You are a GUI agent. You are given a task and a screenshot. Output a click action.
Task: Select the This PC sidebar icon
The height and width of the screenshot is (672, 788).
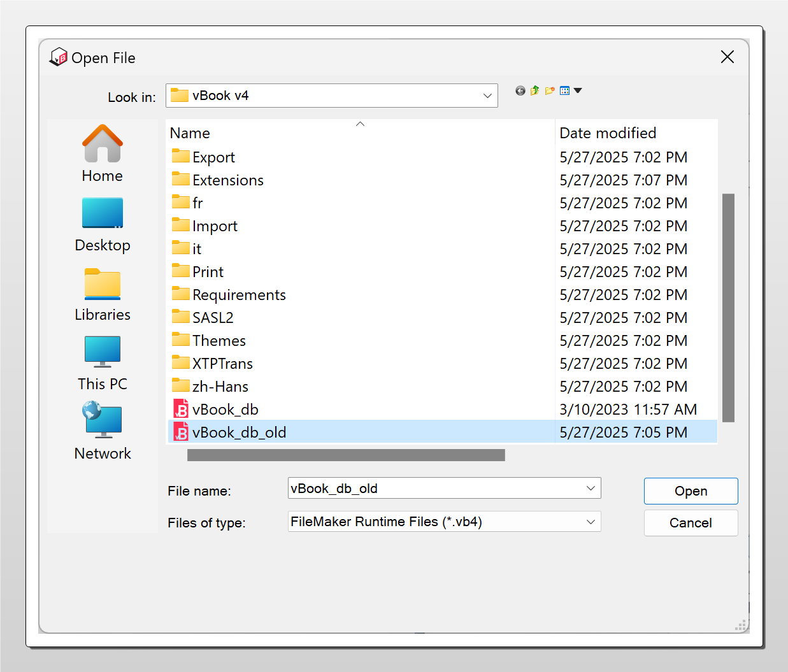[x=102, y=352]
